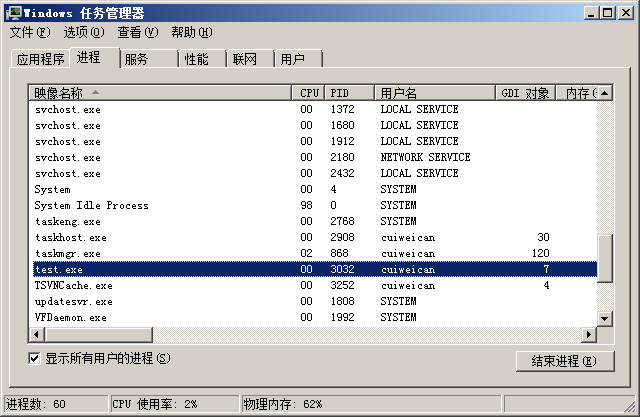
Task: Sort by the PID column header
Action: click(x=350, y=93)
